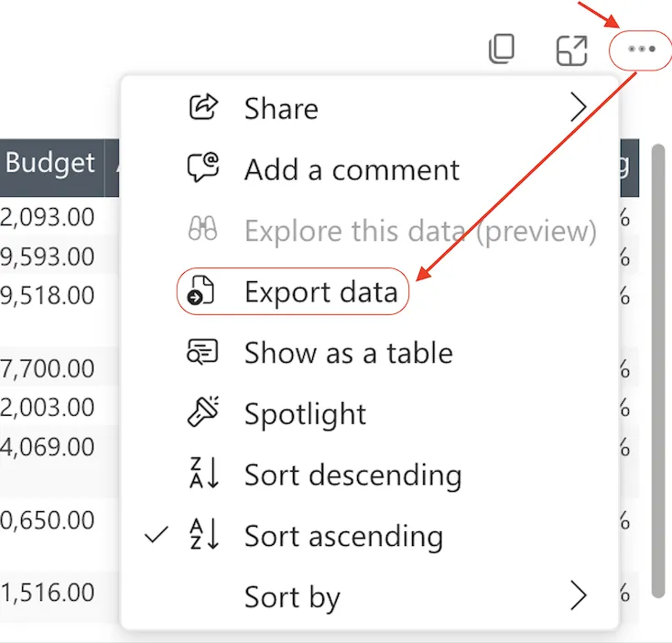
Task: Select the 7,700.00 budget cell
Action: tap(47, 368)
